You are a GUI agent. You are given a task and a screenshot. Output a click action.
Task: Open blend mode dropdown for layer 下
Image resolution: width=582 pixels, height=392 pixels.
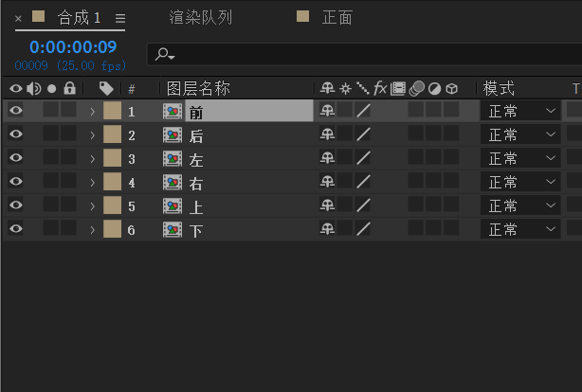(x=522, y=229)
